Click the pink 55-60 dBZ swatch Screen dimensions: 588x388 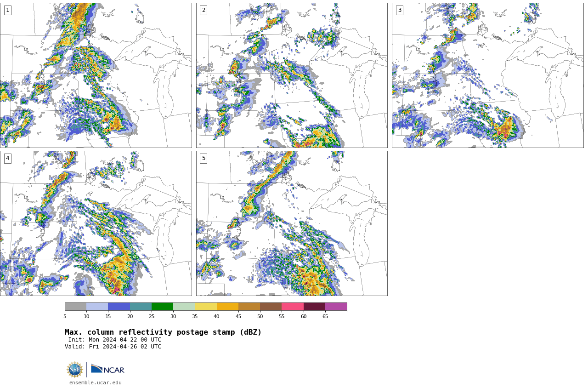coord(293,307)
